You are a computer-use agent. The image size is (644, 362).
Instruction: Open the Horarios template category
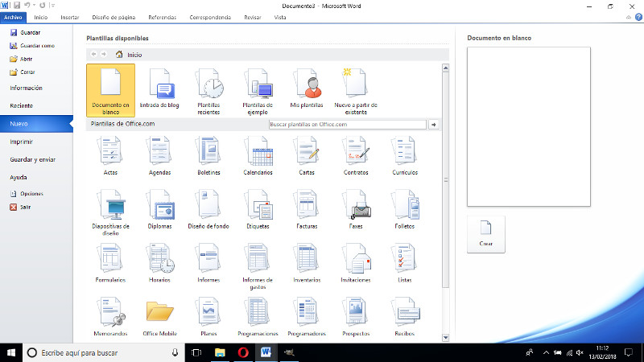click(x=159, y=264)
